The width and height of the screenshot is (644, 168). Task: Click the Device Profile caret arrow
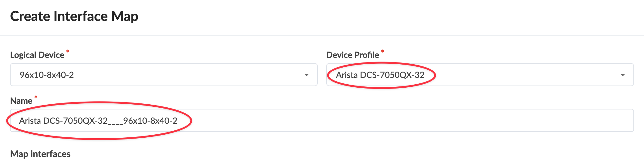(x=623, y=75)
